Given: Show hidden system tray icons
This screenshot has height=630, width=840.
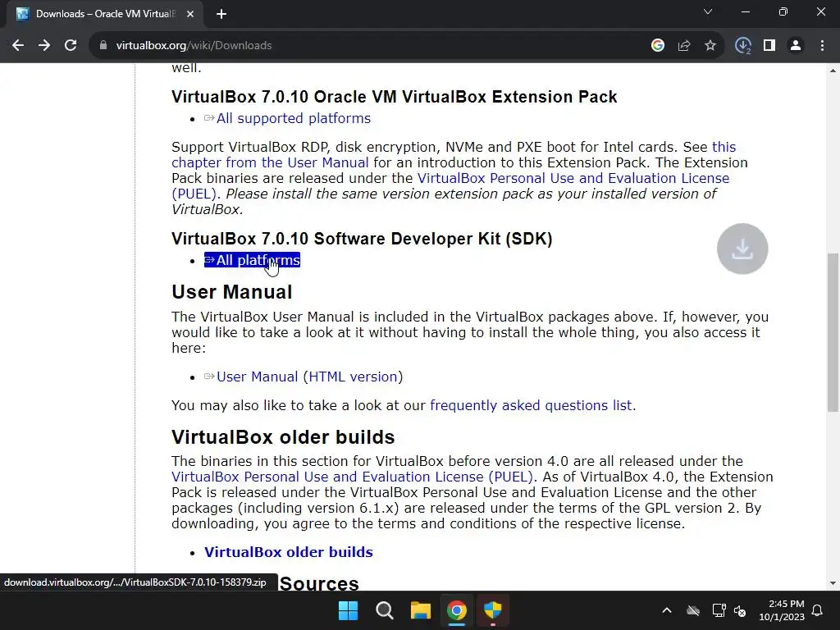Looking at the screenshot, I should [x=667, y=610].
